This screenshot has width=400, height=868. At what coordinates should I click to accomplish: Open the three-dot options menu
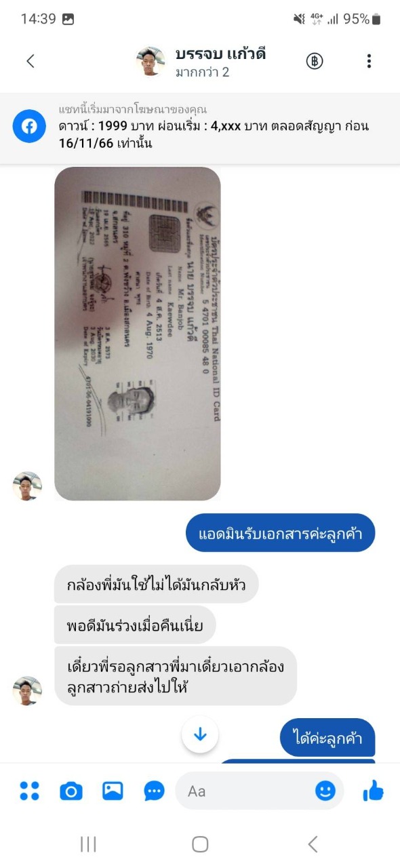(x=369, y=61)
